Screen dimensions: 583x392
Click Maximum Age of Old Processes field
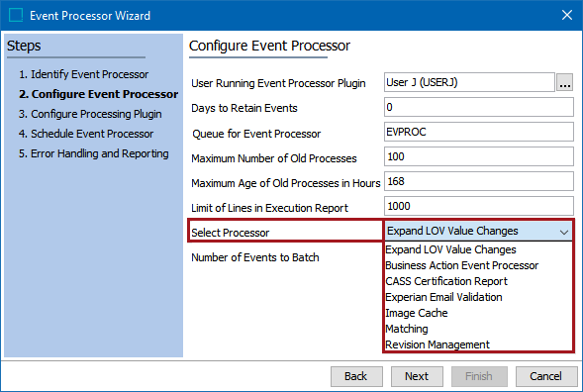(478, 181)
